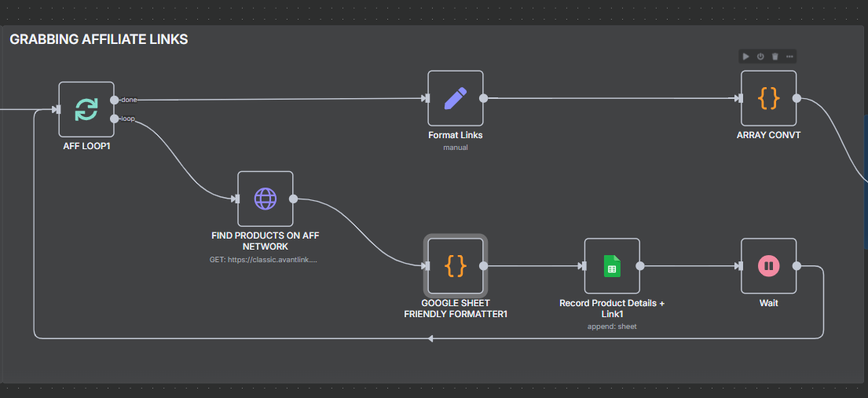Select the connection from Format Links to ARRAY CONVT
Image resolution: width=868 pixels, height=398 pixels.
(x=612, y=98)
